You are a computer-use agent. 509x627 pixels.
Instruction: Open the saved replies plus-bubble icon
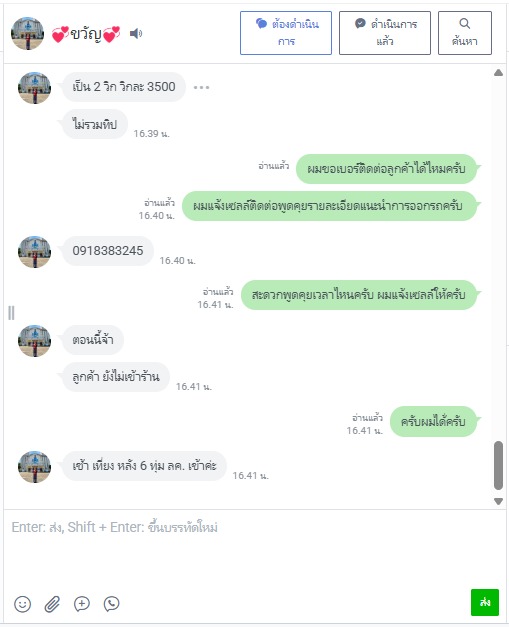(82, 604)
